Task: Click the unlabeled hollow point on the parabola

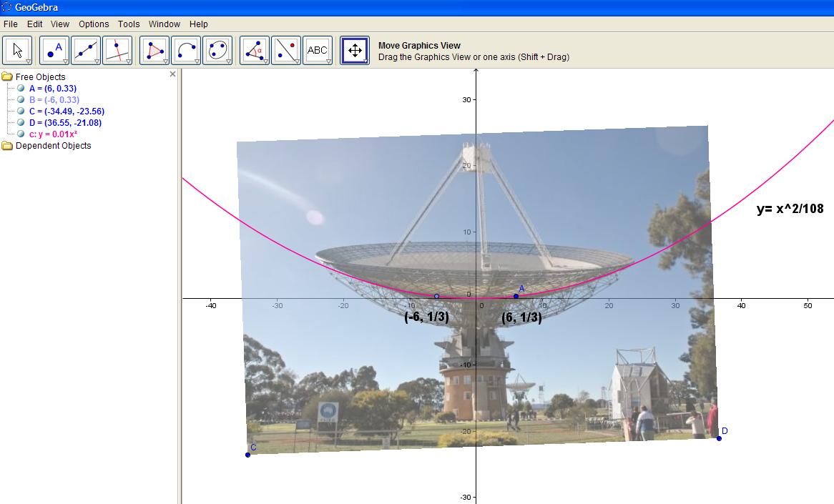Action: pyautogui.click(x=437, y=296)
